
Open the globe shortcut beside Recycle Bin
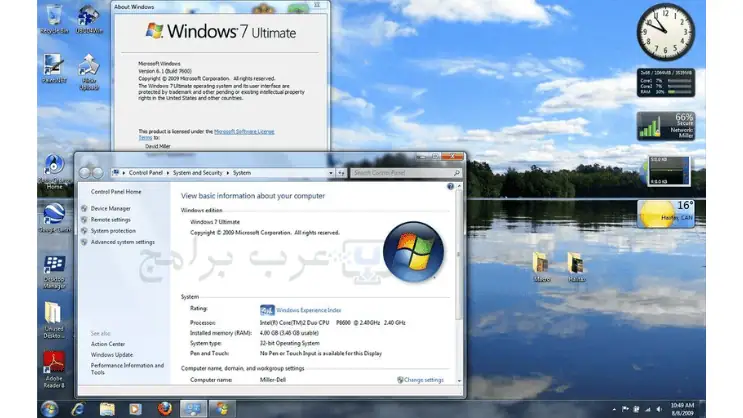(89, 19)
